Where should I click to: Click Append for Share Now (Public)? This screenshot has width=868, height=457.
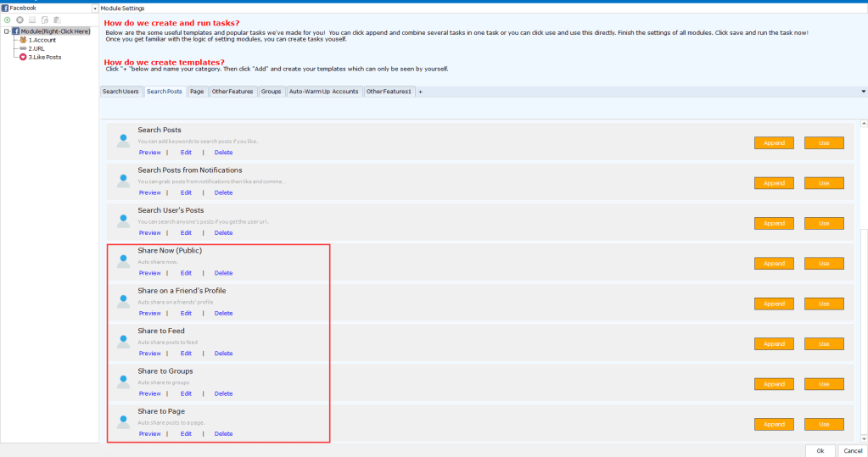coord(773,264)
